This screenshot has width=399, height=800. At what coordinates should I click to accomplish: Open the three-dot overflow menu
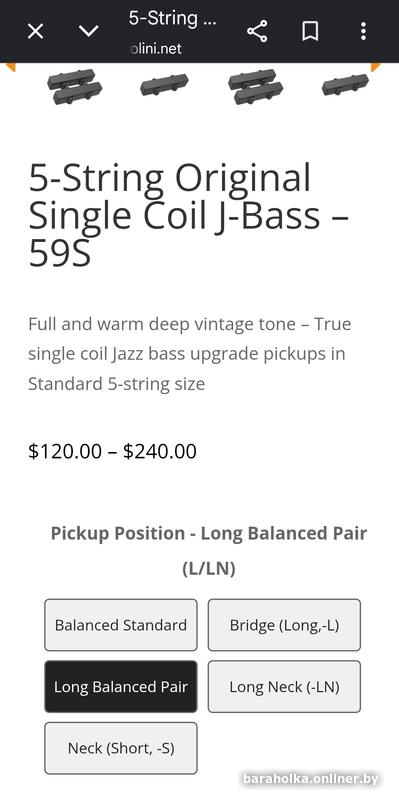click(x=363, y=32)
